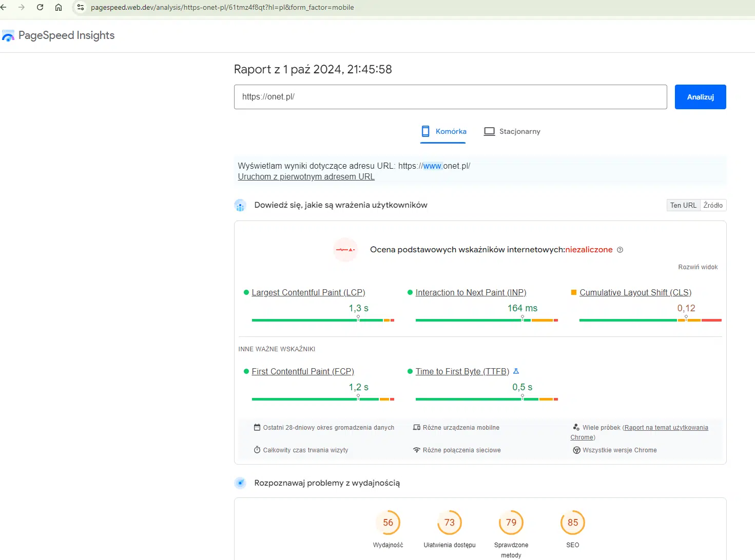The width and height of the screenshot is (755, 560).
Task: Select the Źródło toggle option
Action: (x=713, y=205)
